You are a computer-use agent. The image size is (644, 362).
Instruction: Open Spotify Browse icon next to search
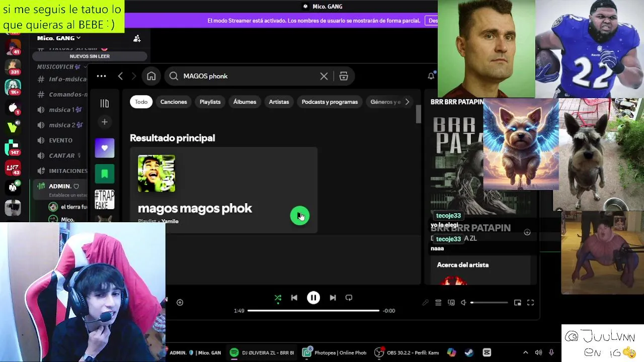tap(344, 76)
